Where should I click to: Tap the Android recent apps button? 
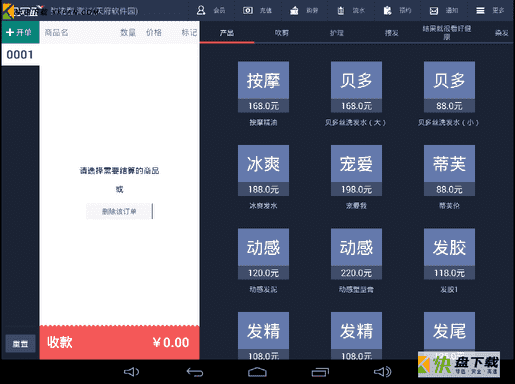pyautogui.click(x=320, y=372)
